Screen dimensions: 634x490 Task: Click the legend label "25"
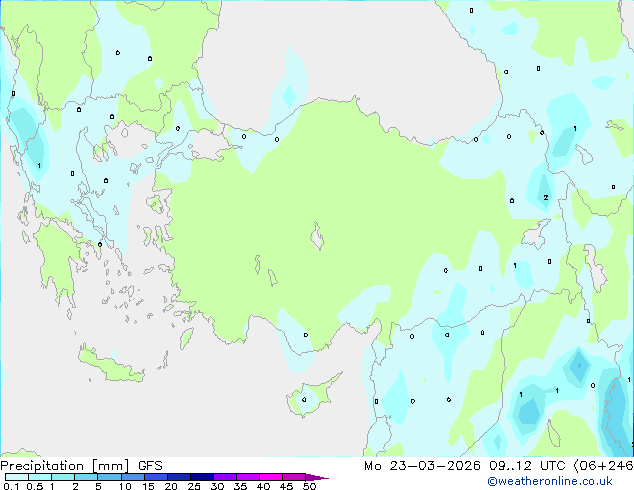point(194,486)
